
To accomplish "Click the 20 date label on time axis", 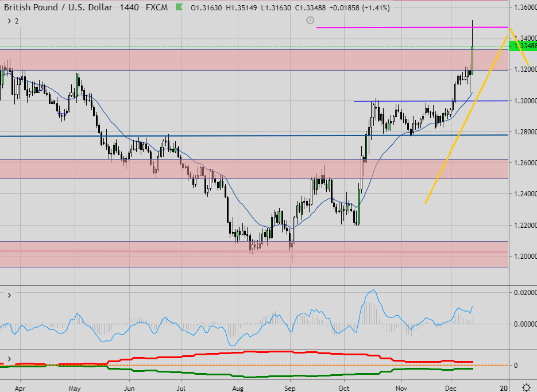I will point(504,388).
